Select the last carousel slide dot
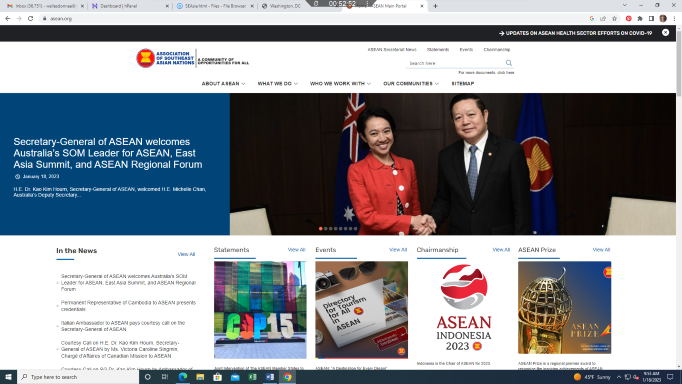 (355, 228)
